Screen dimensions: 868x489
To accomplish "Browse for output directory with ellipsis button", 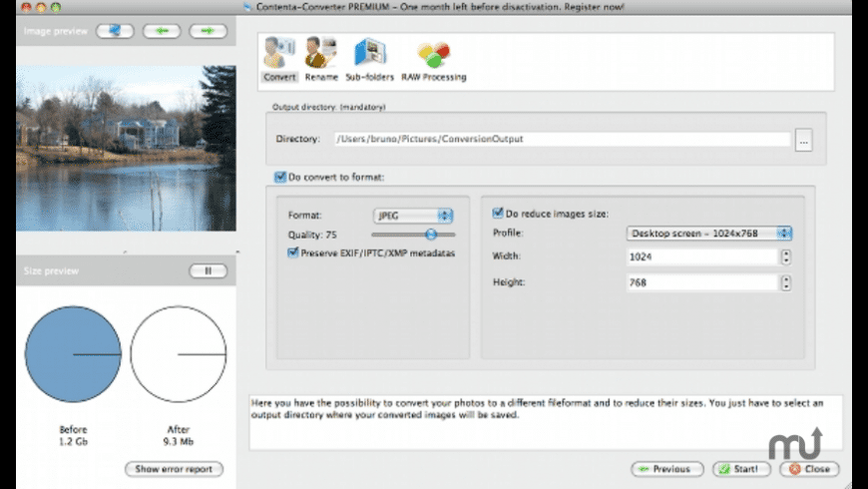I will click(803, 140).
